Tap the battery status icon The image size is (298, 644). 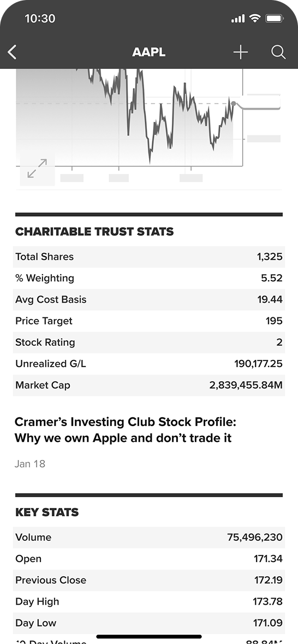[x=274, y=18]
